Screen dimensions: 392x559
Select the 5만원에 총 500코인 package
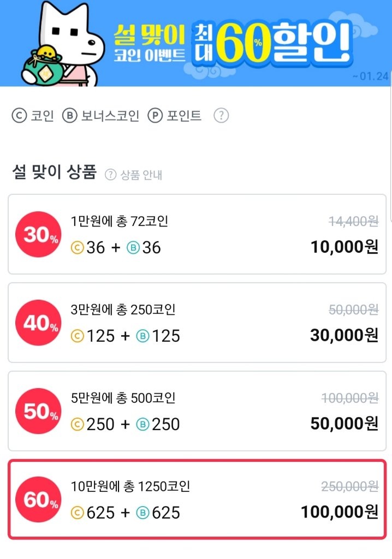click(x=197, y=411)
